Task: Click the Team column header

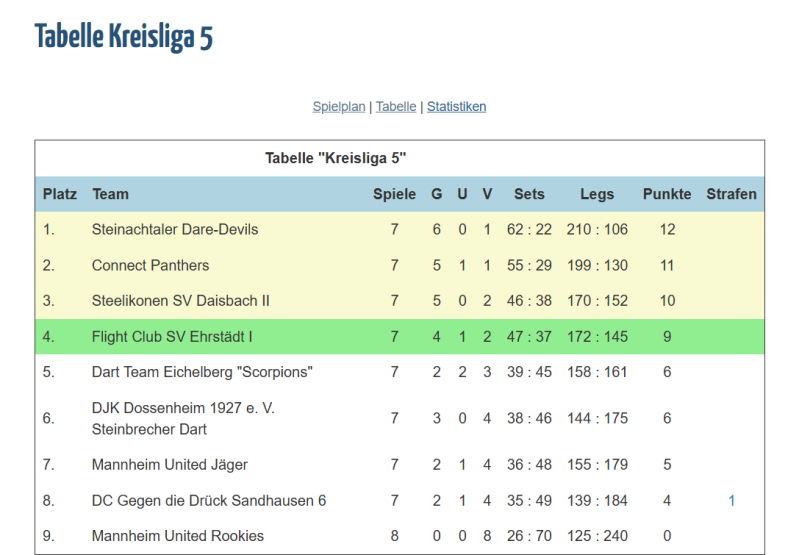Action: tap(110, 194)
